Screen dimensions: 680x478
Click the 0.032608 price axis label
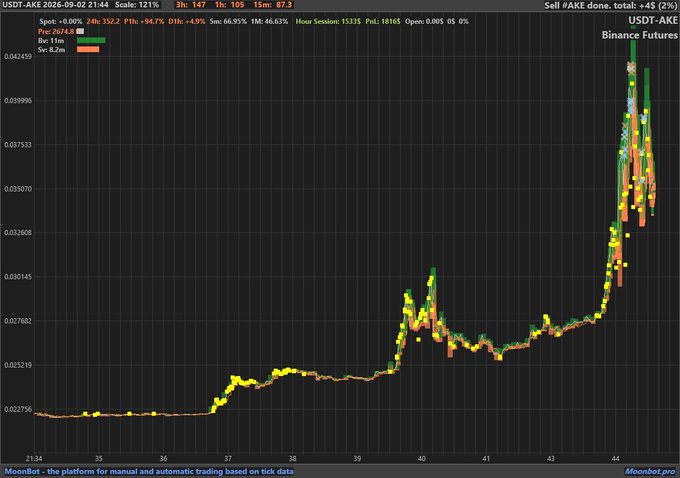(x=17, y=232)
